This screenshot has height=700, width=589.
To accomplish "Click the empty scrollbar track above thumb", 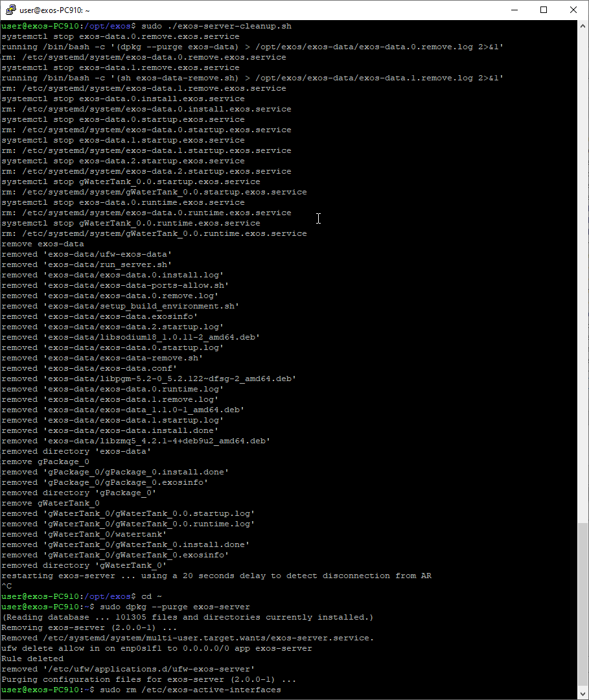I will pyautogui.click(x=583, y=259).
